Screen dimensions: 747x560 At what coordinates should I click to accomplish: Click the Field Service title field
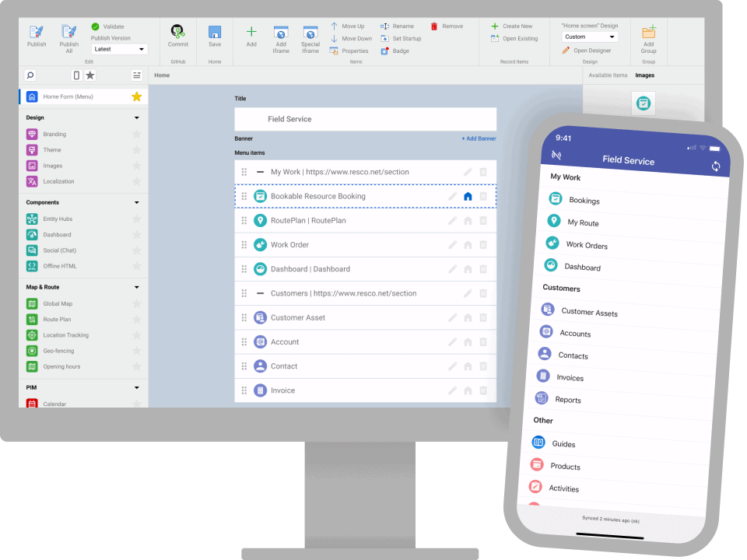pyautogui.click(x=366, y=119)
